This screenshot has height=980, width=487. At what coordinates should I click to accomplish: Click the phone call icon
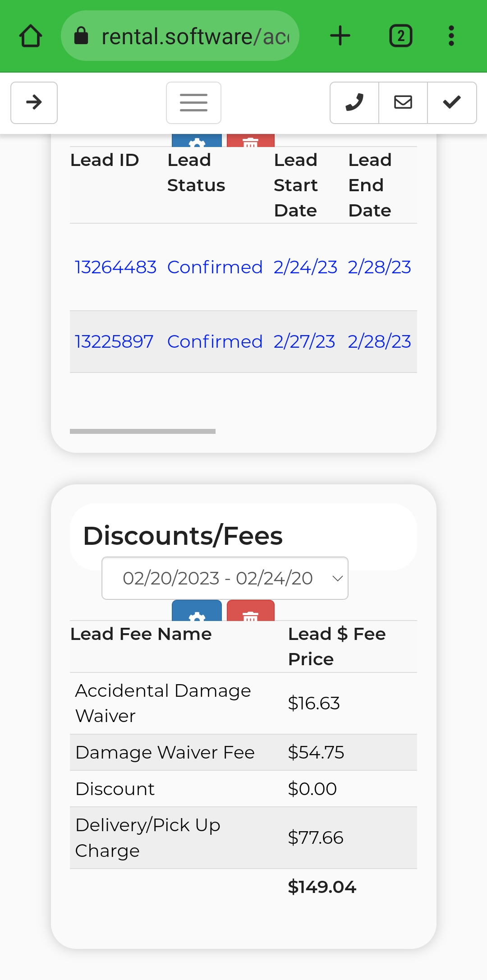(x=354, y=103)
